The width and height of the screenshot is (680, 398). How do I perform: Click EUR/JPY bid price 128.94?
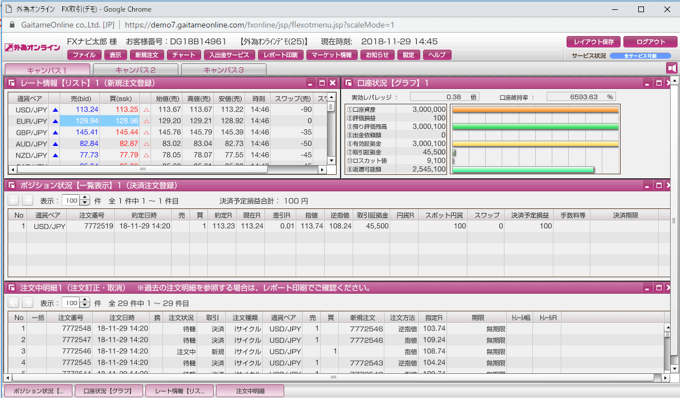87,121
